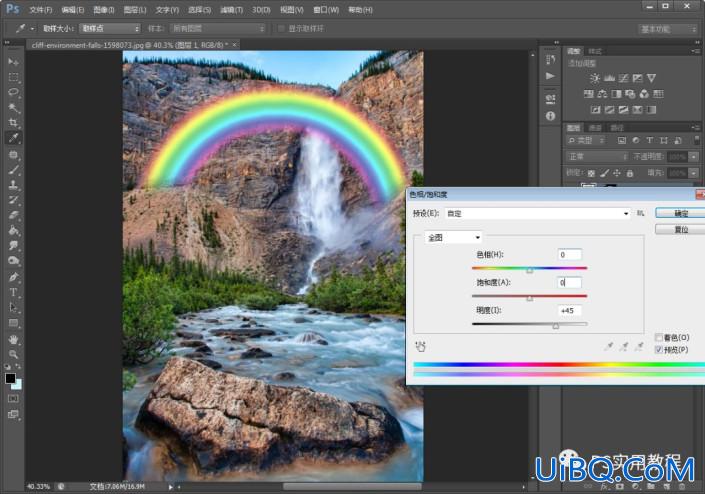
Task: Add a Channel Mixer adjustment (three circles icon)
Action: point(644,94)
